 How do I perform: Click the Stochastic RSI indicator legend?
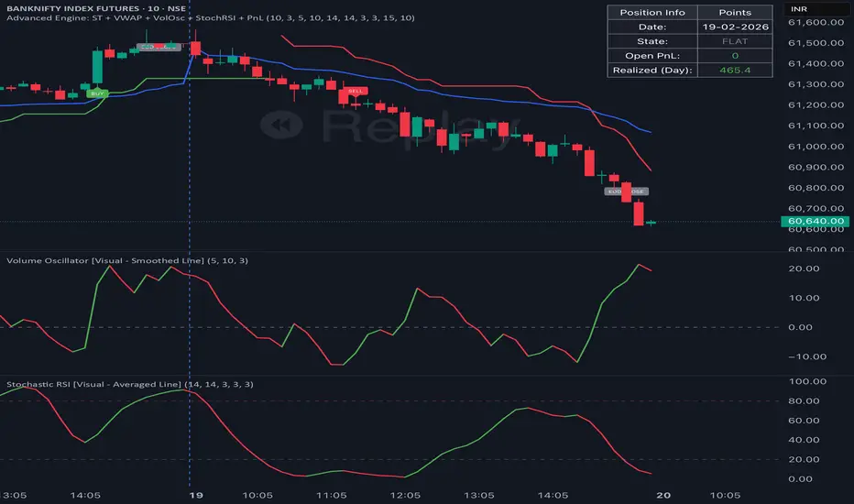coord(129,384)
